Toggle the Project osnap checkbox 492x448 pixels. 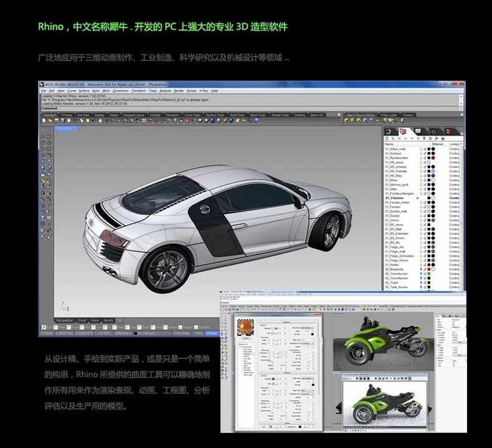(181, 327)
